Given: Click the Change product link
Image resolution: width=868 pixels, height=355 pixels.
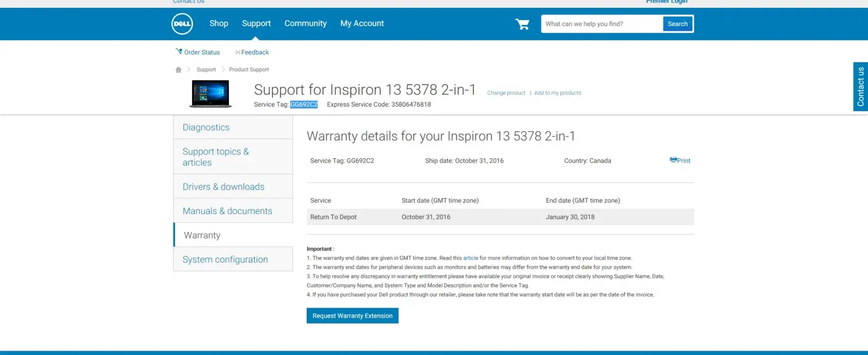Looking at the screenshot, I should point(506,93).
